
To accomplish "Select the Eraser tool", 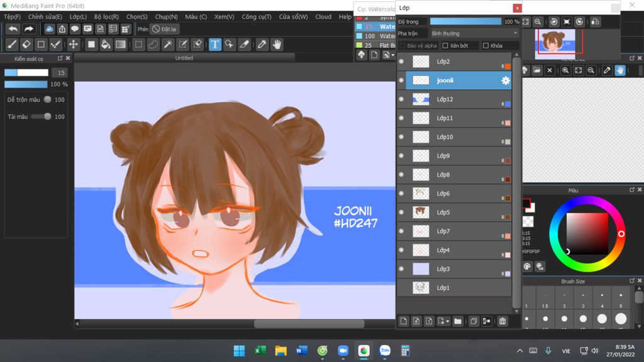I will click(x=26, y=45).
